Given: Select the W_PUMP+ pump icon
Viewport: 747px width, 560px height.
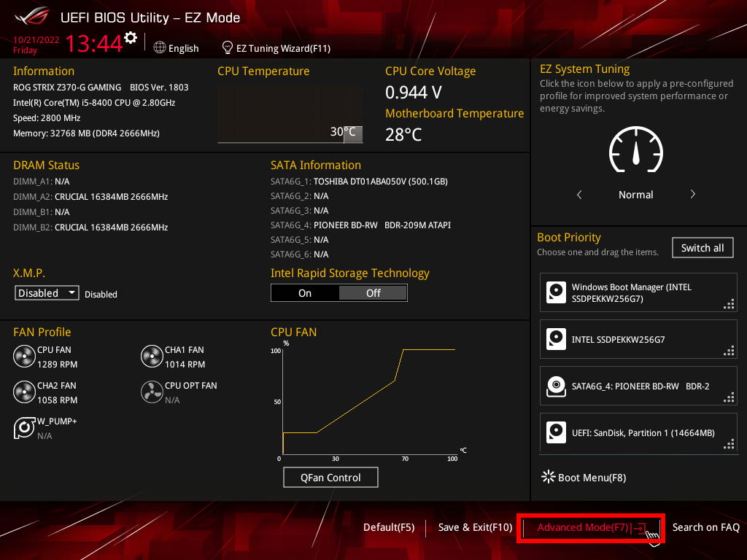Looking at the screenshot, I should point(24,427).
